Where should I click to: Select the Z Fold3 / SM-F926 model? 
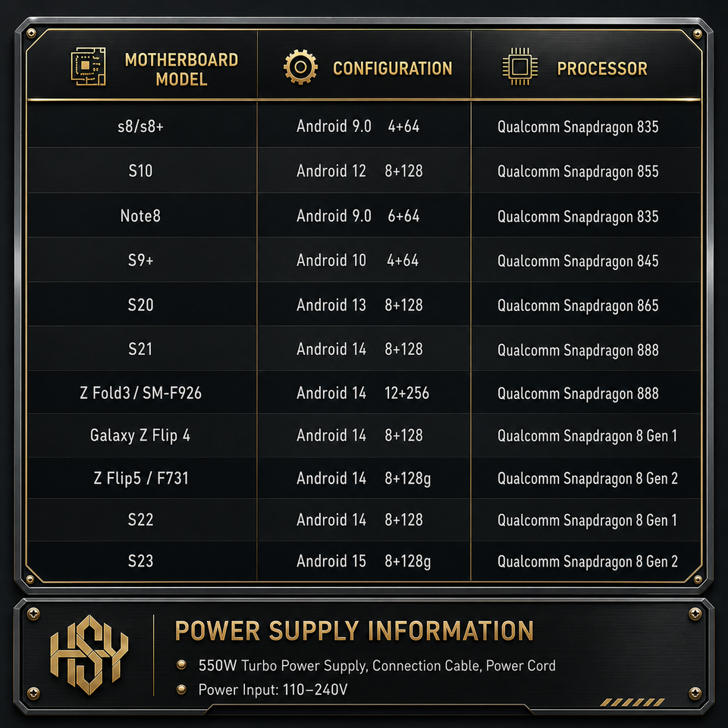click(x=141, y=394)
